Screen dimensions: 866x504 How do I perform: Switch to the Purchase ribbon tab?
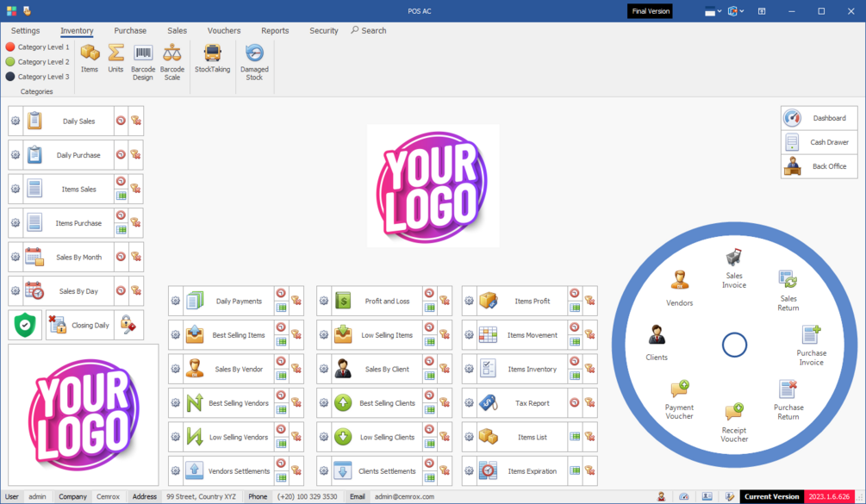coord(129,30)
